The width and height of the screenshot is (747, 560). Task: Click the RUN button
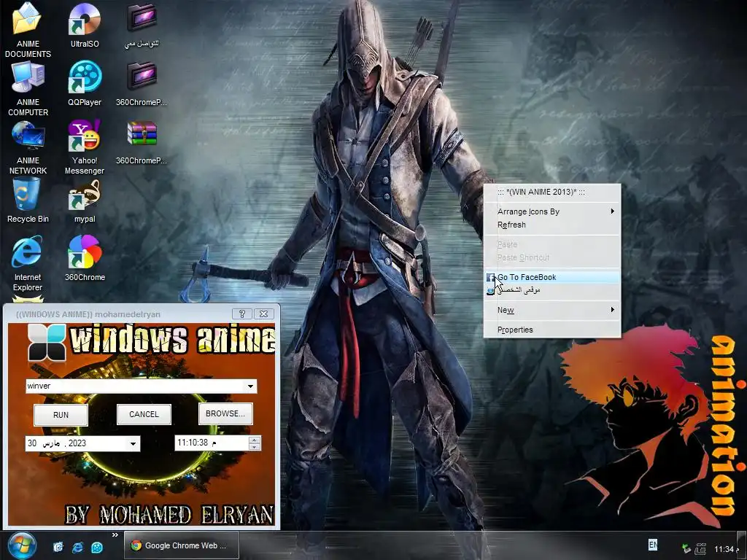pyautogui.click(x=61, y=415)
